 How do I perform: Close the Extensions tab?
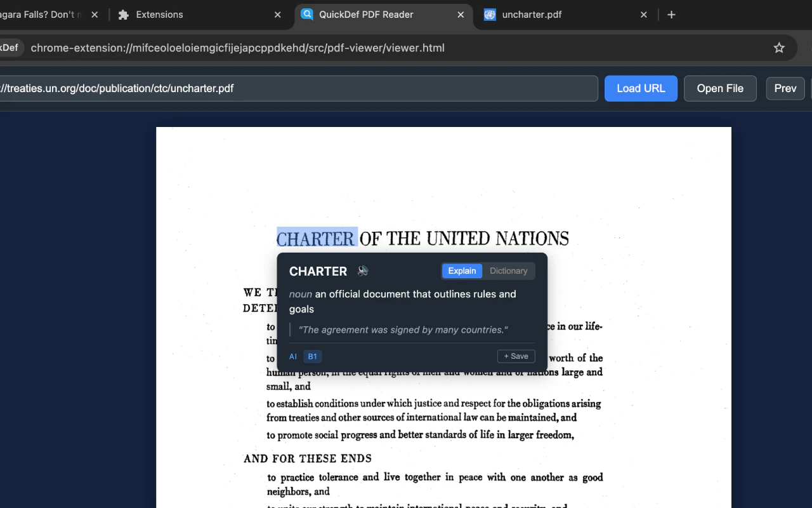(x=278, y=15)
